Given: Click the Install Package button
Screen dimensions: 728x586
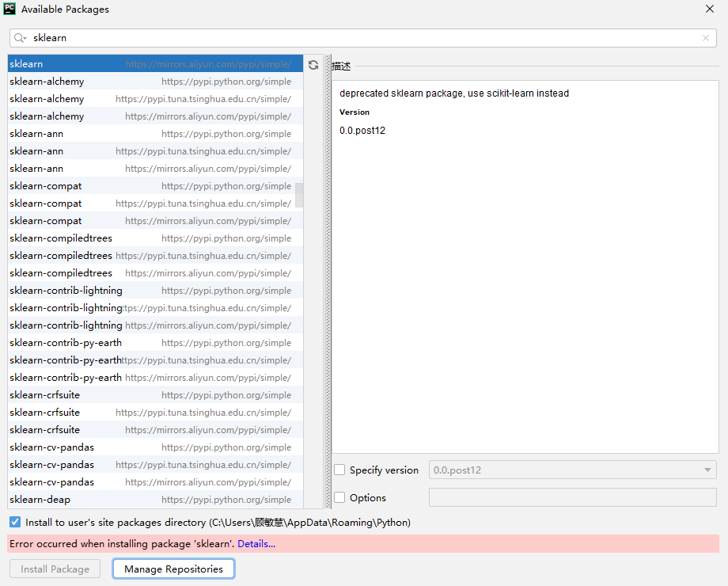Looking at the screenshot, I should point(54,569).
